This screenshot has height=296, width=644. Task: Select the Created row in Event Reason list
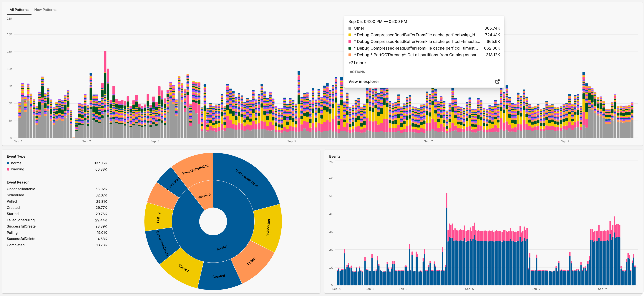pyautogui.click(x=57, y=208)
